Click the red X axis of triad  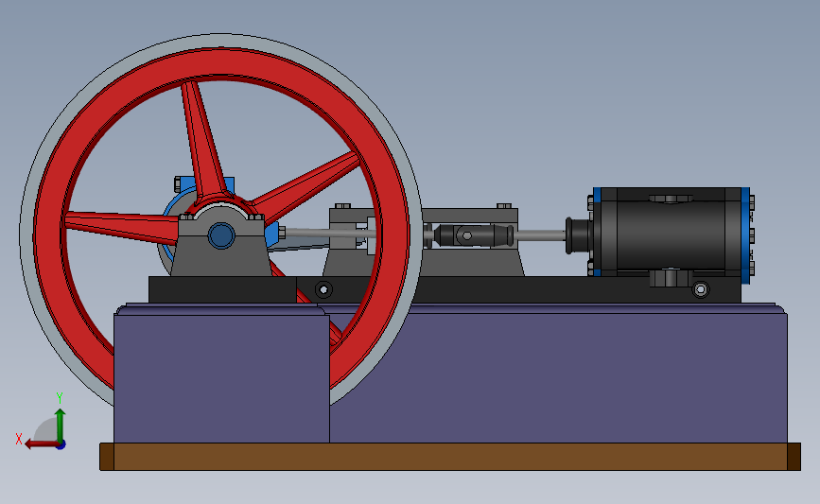[x=42, y=444]
